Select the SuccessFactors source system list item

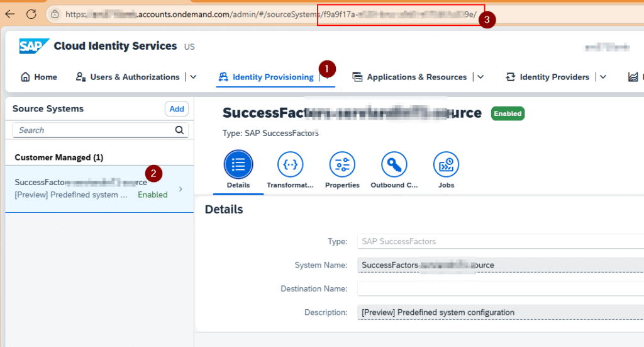[x=99, y=189]
